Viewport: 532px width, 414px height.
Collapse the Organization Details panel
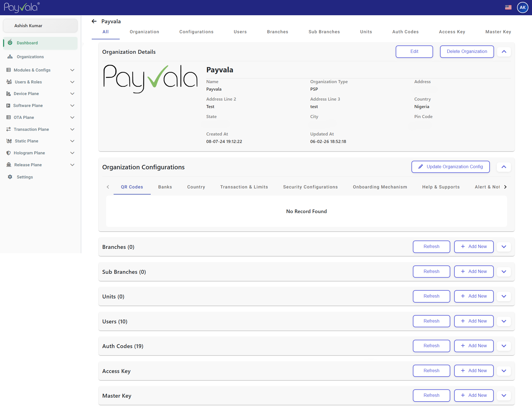point(504,52)
